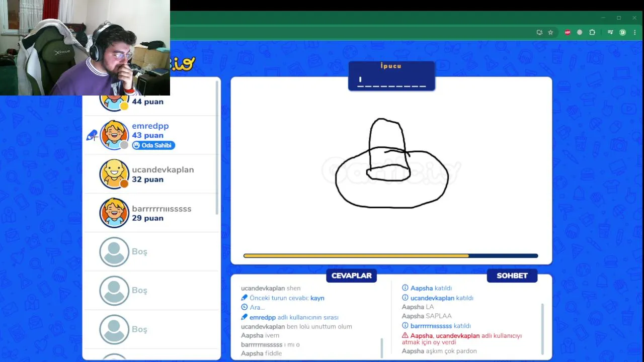Click the İpucu hint word box

click(391, 76)
